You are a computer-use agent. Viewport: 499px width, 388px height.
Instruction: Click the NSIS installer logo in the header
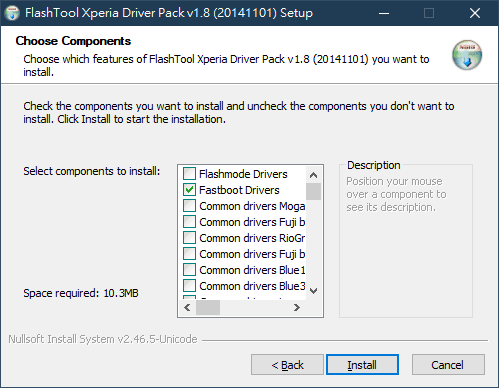pos(467,55)
